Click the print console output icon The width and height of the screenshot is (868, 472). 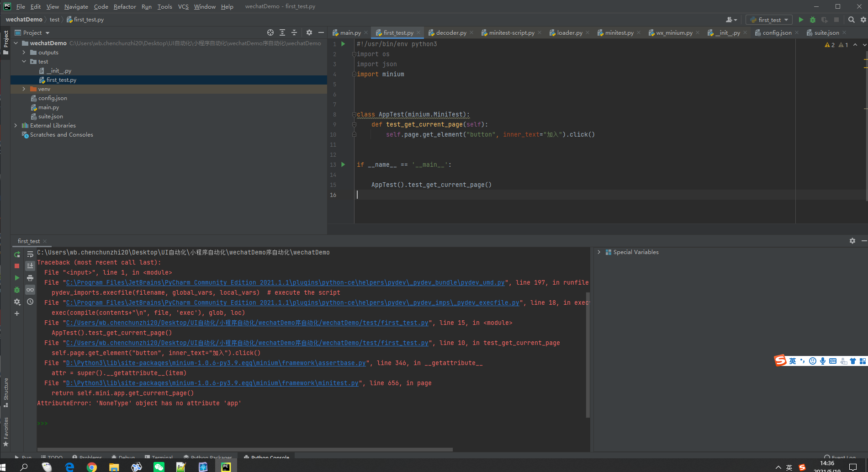click(30, 278)
